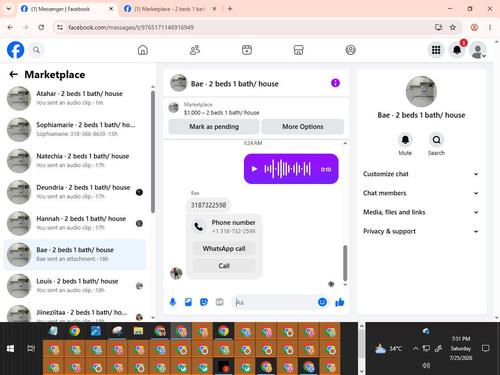
Task: Open the Friends icon in top navigation
Action: [195, 50]
